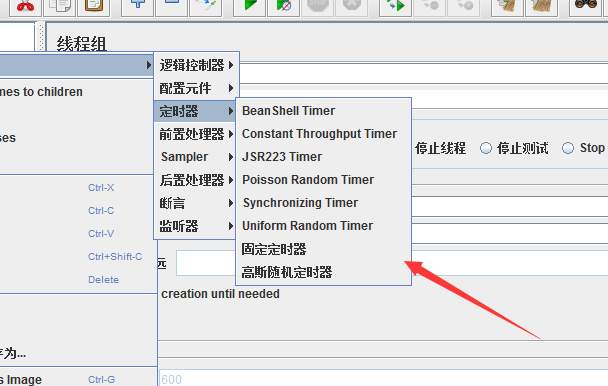Expand the 配置元件 submenu
Viewport: 608px width, 386px height.
tap(197, 88)
